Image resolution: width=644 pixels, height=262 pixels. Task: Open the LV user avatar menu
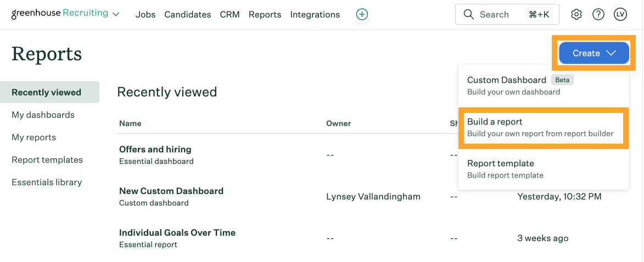[620, 15]
